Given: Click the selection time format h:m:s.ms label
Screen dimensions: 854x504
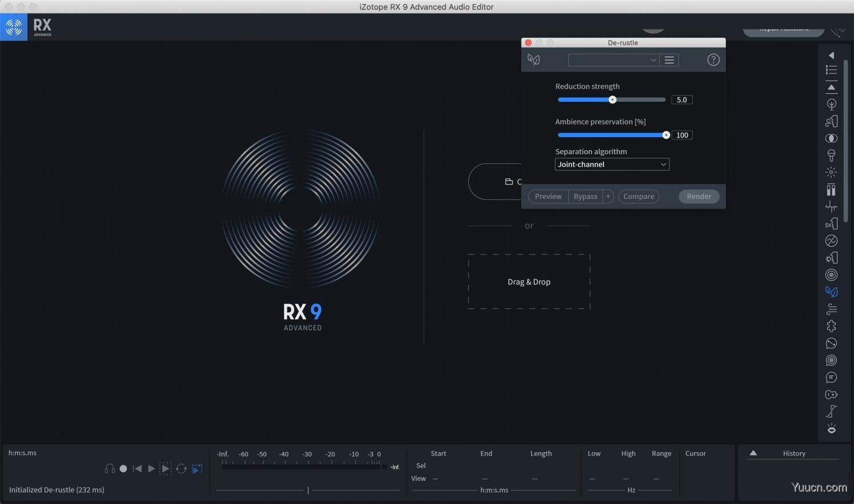Looking at the screenshot, I should pos(494,490).
